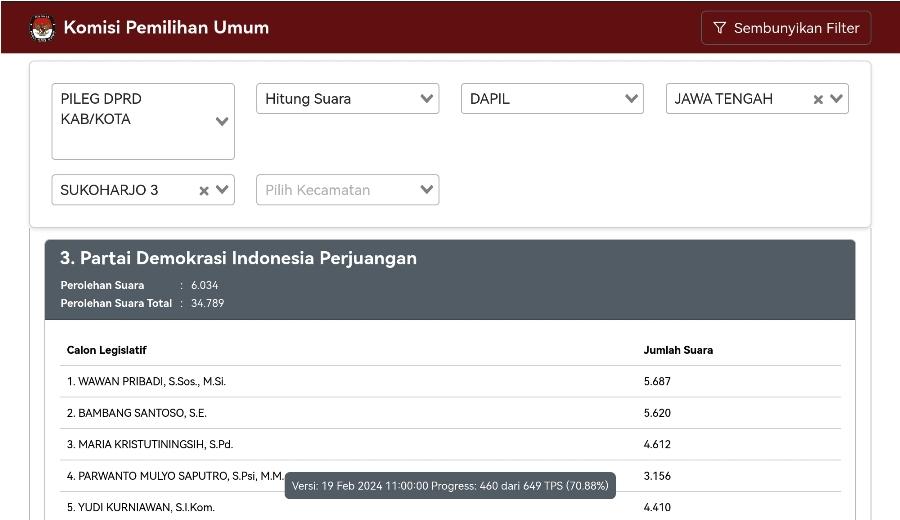Screen dimensions: 900x520
Task: Select candidate MARIA KRISTUTININGSIH, S.Pd.
Action: tap(150, 444)
